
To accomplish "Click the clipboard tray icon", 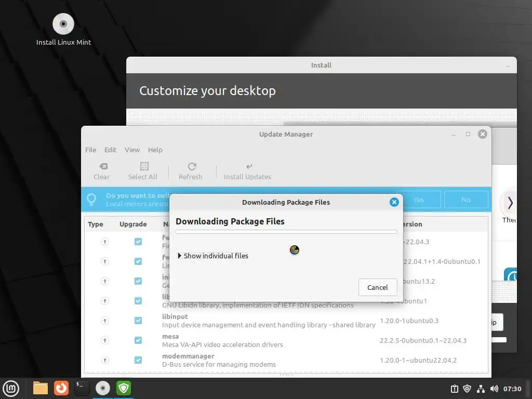I will 455,389.
